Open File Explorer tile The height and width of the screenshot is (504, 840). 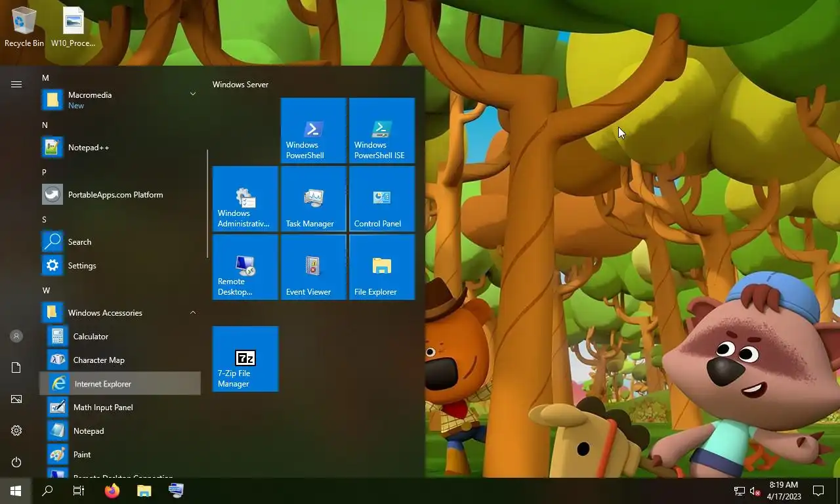(x=382, y=267)
